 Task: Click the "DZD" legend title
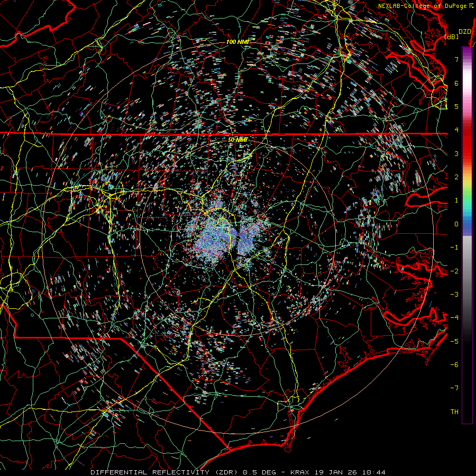[x=464, y=32]
